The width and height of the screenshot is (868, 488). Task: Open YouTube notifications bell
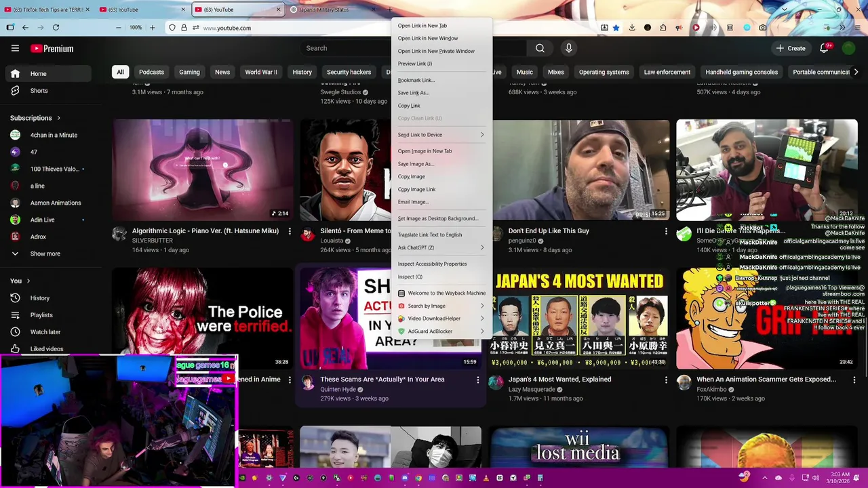[x=824, y=48]
